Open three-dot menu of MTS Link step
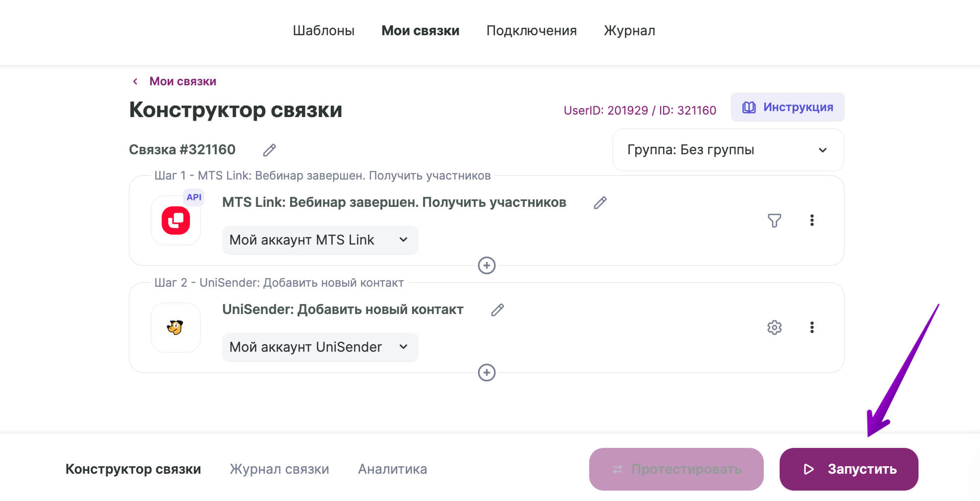Viewport: 980px width, 501px height. pyautogui.click(x=812, y=220)
